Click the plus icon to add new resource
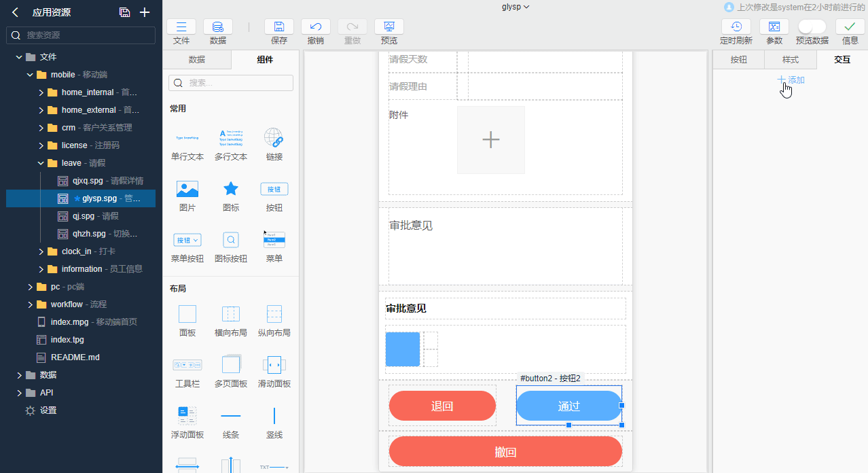This screenshot has height=473, width=868. (144, 12)
